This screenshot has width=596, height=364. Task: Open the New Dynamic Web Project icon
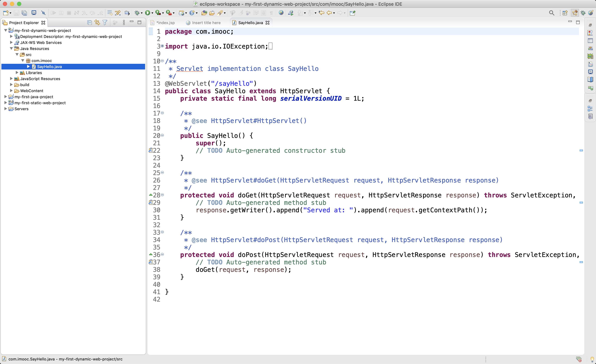pos(181,13)
